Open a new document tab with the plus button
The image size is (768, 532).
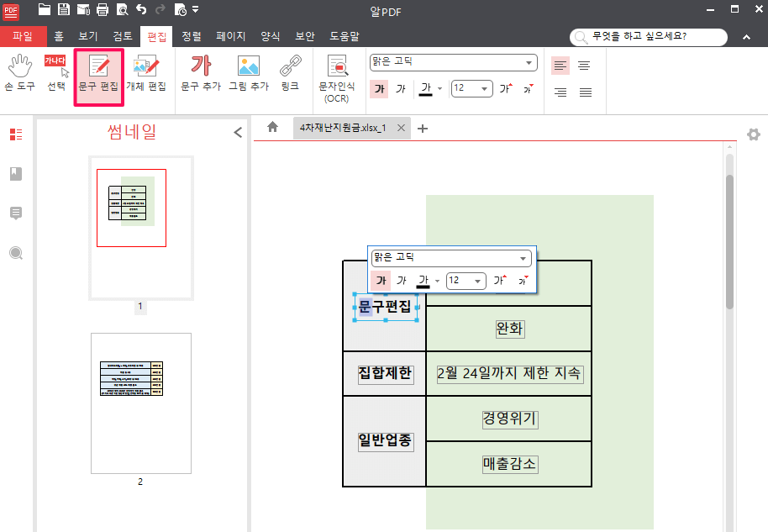423,129
